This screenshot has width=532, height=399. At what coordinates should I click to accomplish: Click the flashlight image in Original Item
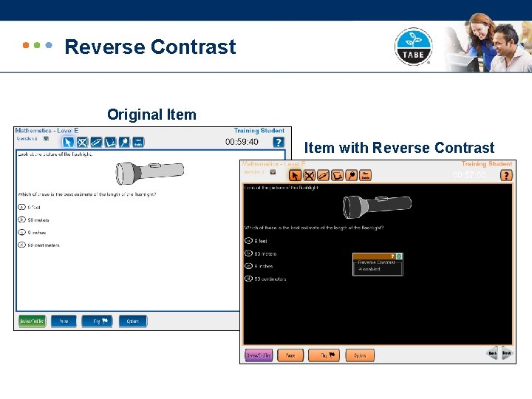pos(149,173)
